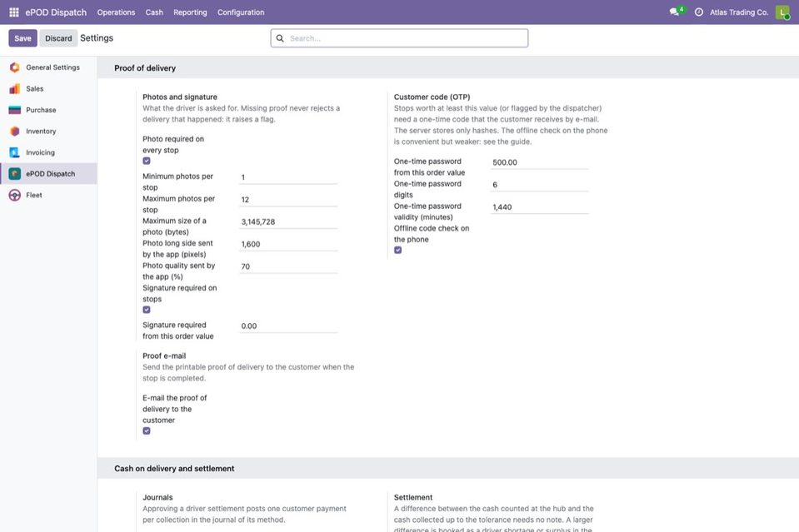This screenshot has width=799, height=532.
Task: Save the settings
Action: click(x=23, y=38)
